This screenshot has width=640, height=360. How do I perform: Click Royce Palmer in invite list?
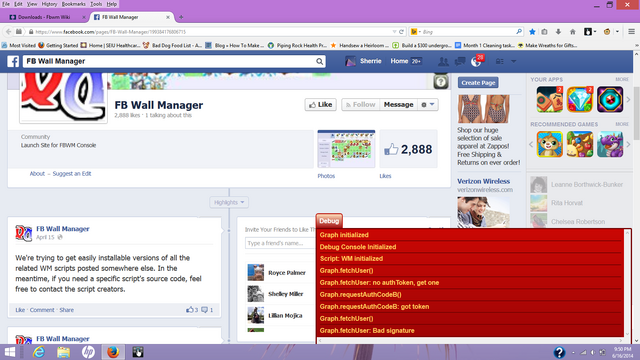point(287,273)
